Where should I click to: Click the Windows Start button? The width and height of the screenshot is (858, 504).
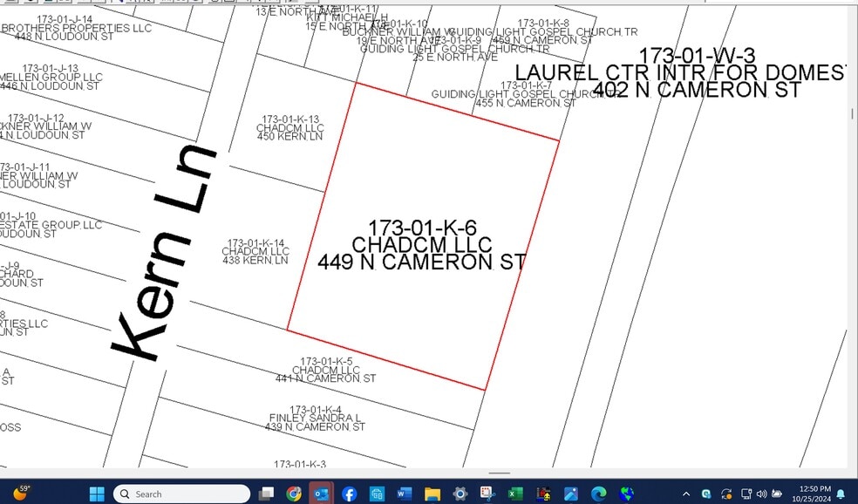coord(97,494)
